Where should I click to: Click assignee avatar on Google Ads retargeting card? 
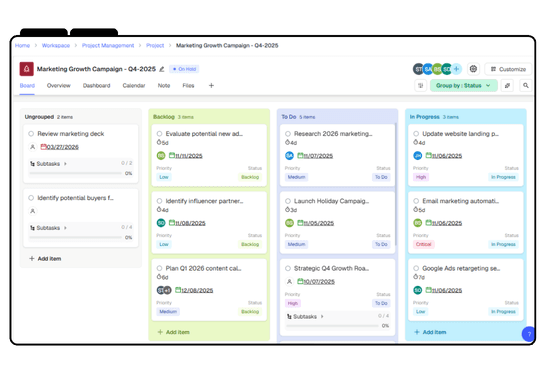point(417,290)
